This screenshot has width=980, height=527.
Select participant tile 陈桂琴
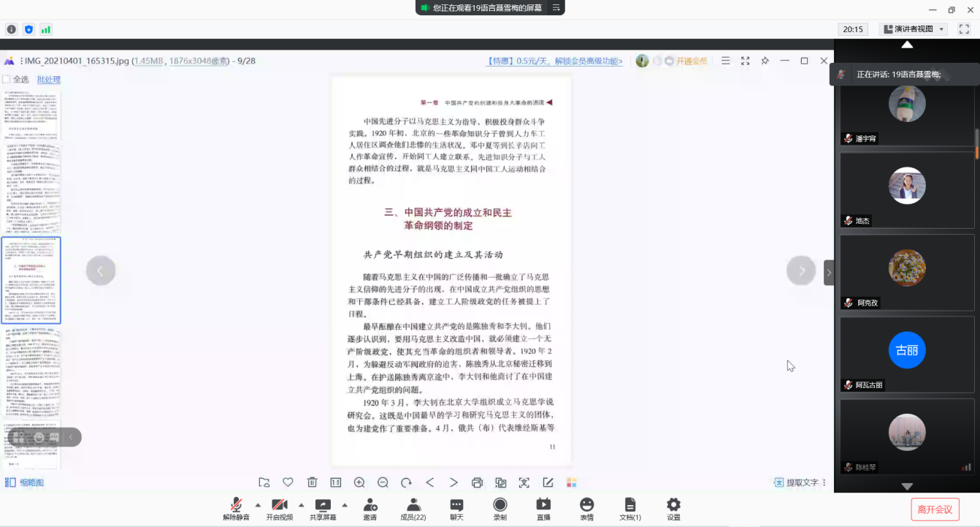[907, 438]
